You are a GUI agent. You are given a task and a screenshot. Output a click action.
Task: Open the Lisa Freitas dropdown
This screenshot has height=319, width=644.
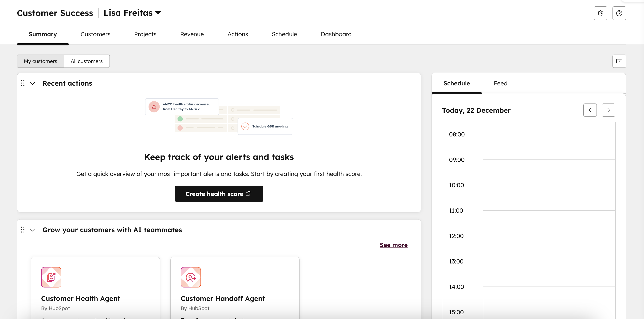[132, 12]
